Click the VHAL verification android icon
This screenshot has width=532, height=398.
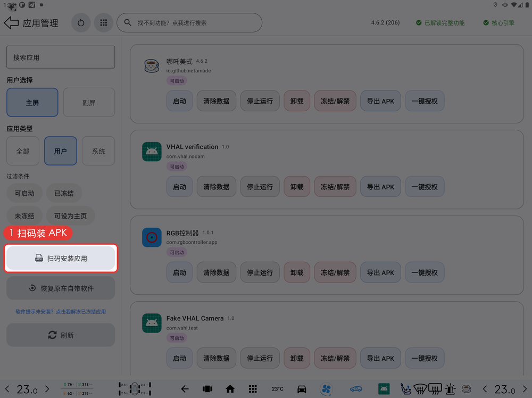coord(152,151)
